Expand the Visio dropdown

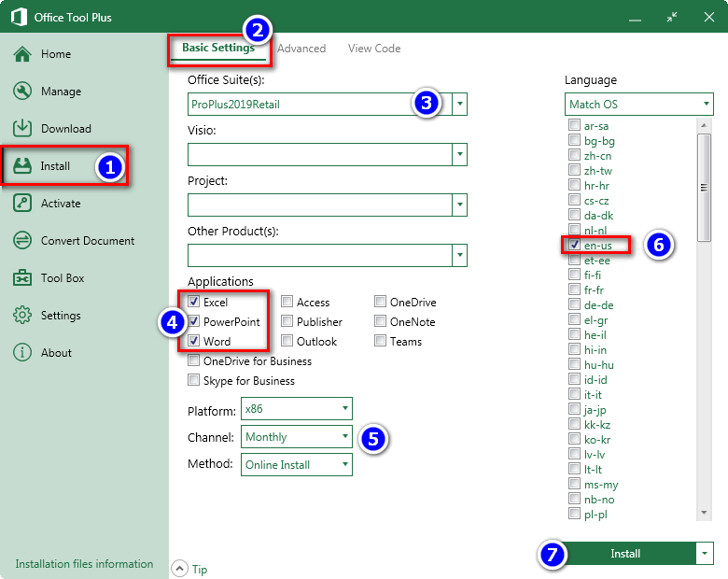[459, 154]
